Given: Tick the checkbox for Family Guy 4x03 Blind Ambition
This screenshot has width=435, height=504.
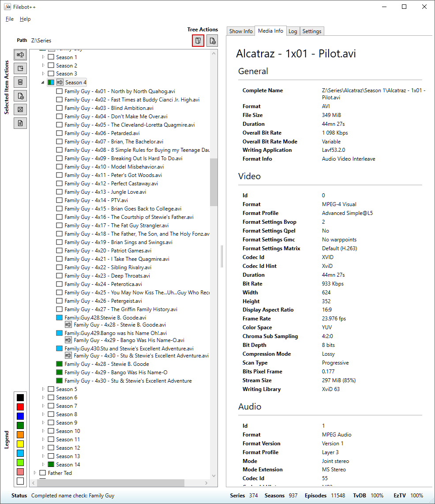Looking at the screenshot, I should [60, 108].
